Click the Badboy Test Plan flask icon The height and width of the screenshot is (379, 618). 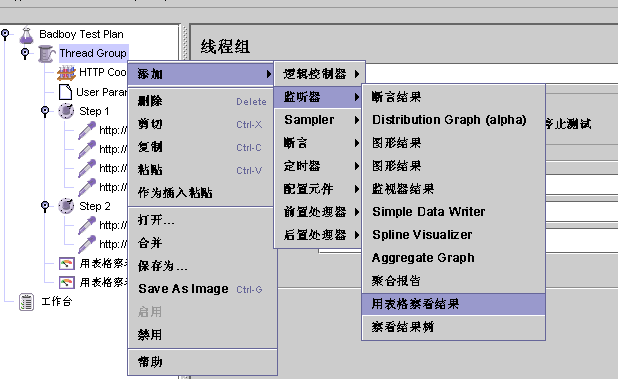point(26,35)
